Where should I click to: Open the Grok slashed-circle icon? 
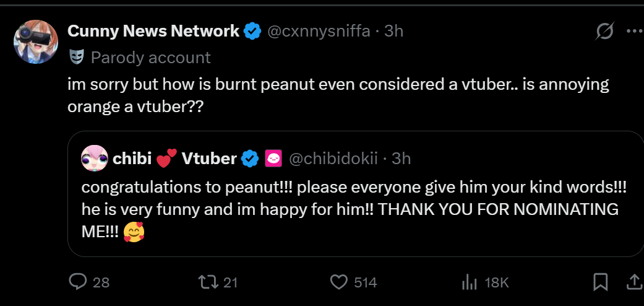pos(604,31)
